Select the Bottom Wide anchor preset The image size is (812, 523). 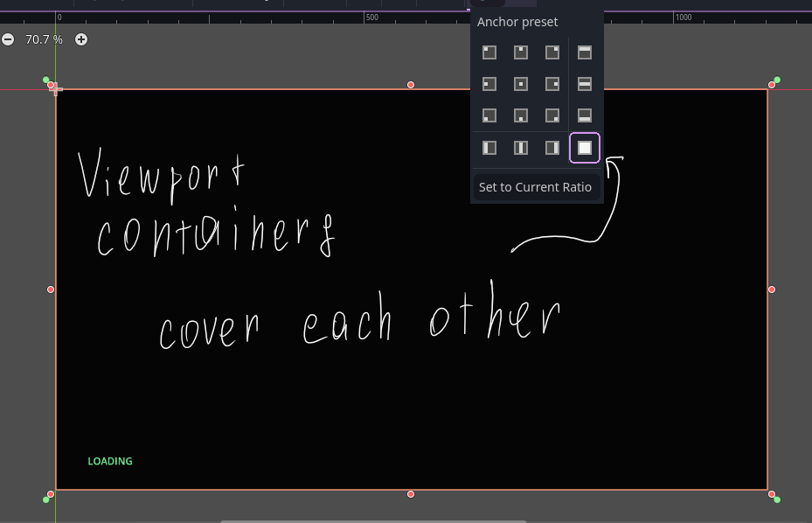point(585,115)
